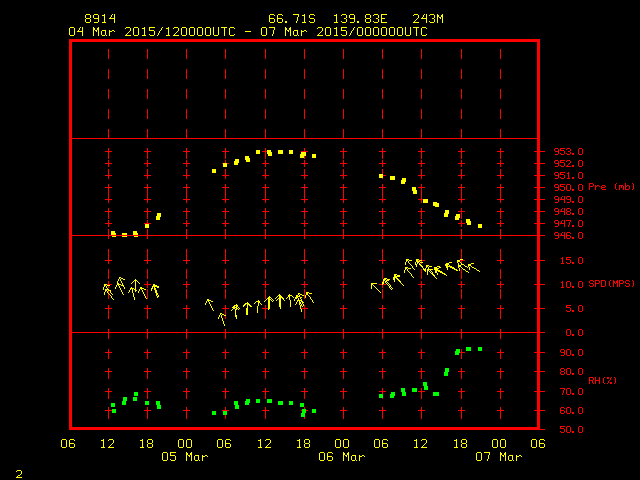Click the 15.0 wind speed axis value
Screen dimensions: 640x480
571,261
